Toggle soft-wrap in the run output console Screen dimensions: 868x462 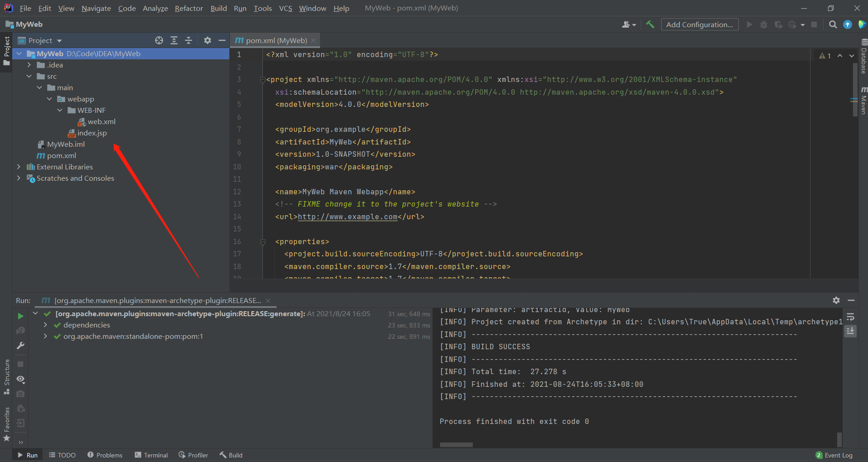click(851, 316)
